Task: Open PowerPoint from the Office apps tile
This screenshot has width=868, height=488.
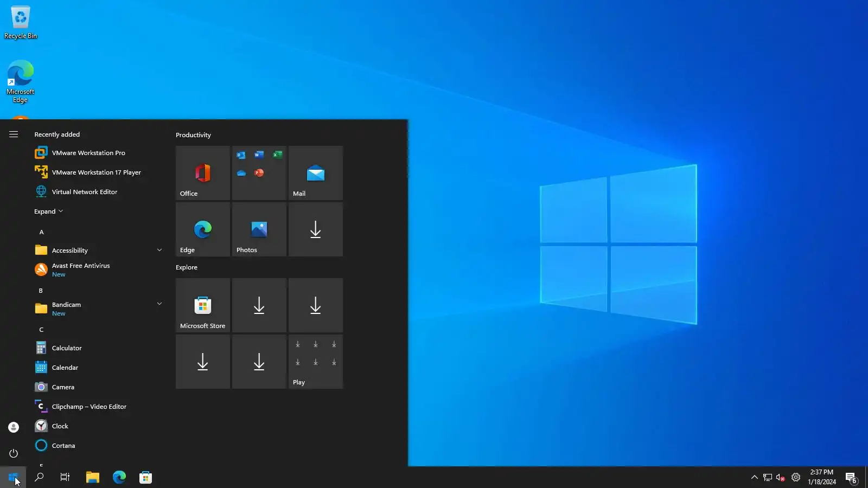Action: pos(259,173)
